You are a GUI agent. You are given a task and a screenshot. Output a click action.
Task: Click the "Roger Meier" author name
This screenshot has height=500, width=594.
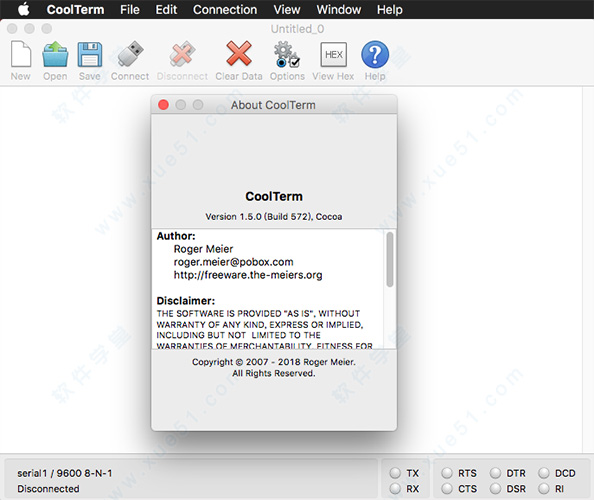pyautogui.click(x=203, y=249)
